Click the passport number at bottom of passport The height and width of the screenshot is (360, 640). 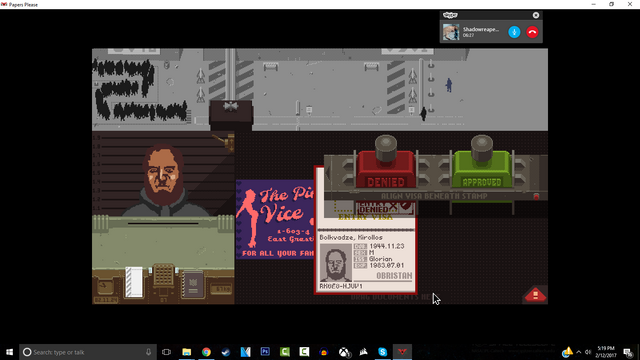coord(340,286)
